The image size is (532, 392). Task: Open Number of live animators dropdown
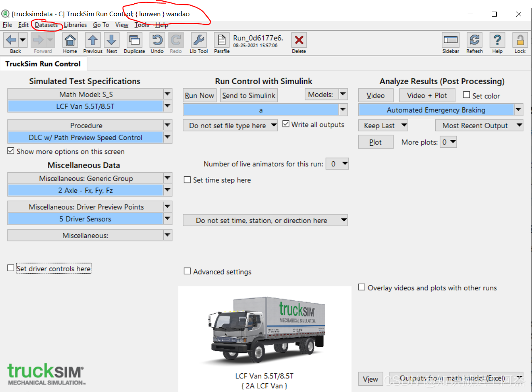[x=337, y=164]
